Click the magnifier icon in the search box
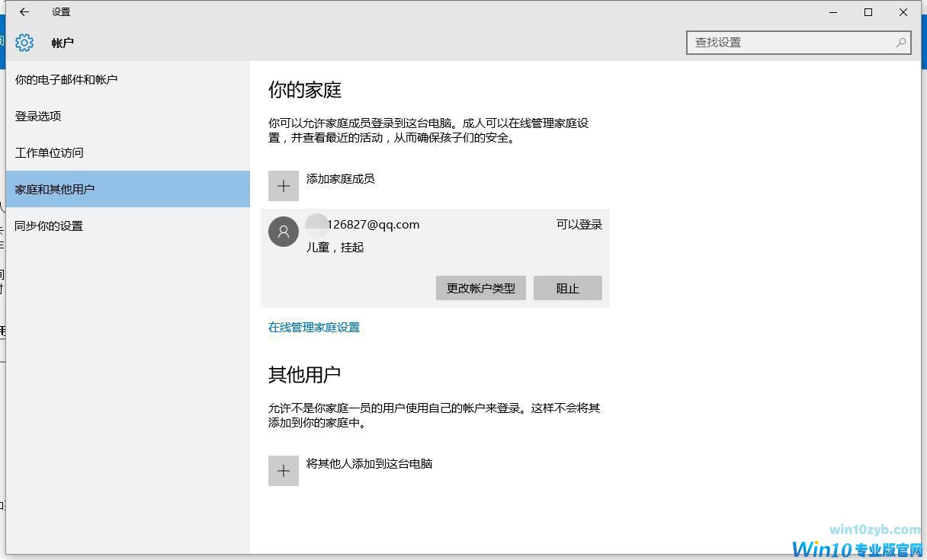Screen dimensions: 927x560 coord(901,43)
